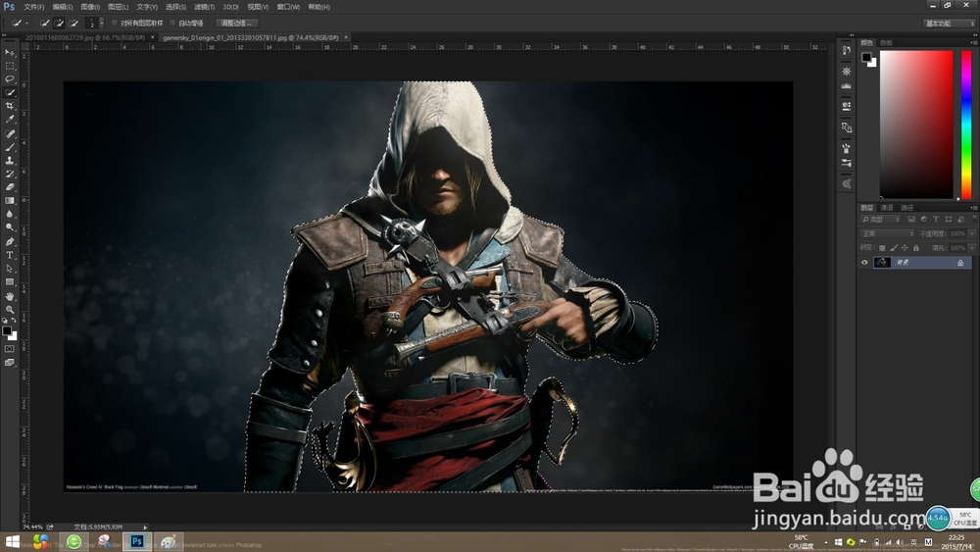Image resolution: width=980 pixels, height=552 pixels.
Task: Filter layers by type layer icon
Action: point(936,220)
